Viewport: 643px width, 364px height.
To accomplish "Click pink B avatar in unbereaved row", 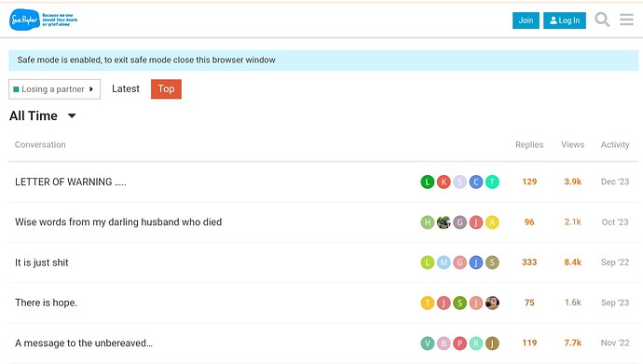I will point(444,344).
